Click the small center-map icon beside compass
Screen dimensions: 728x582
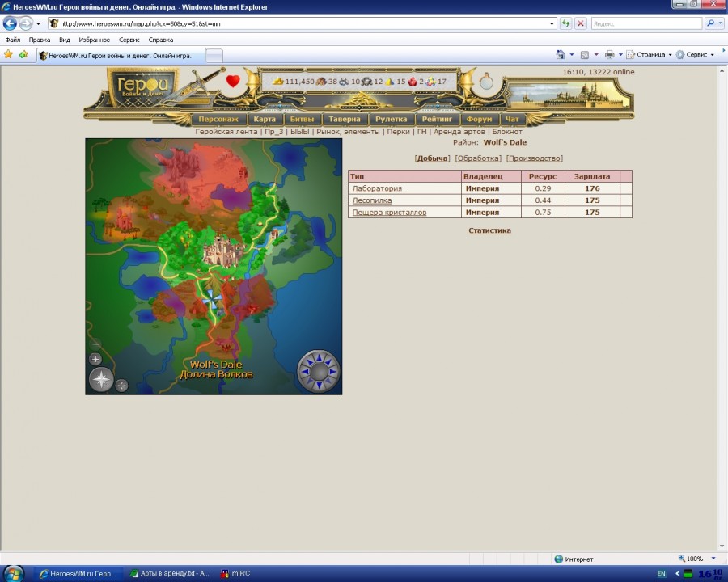coord(121,386)
